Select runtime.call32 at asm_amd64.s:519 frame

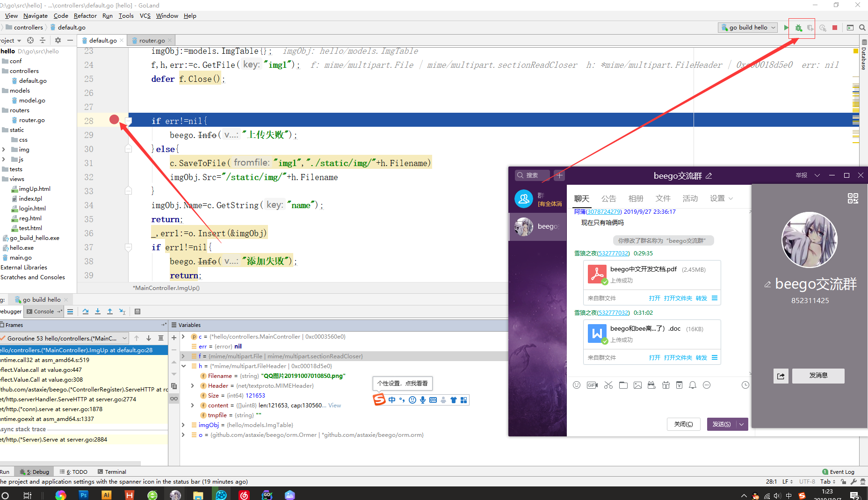84,360
